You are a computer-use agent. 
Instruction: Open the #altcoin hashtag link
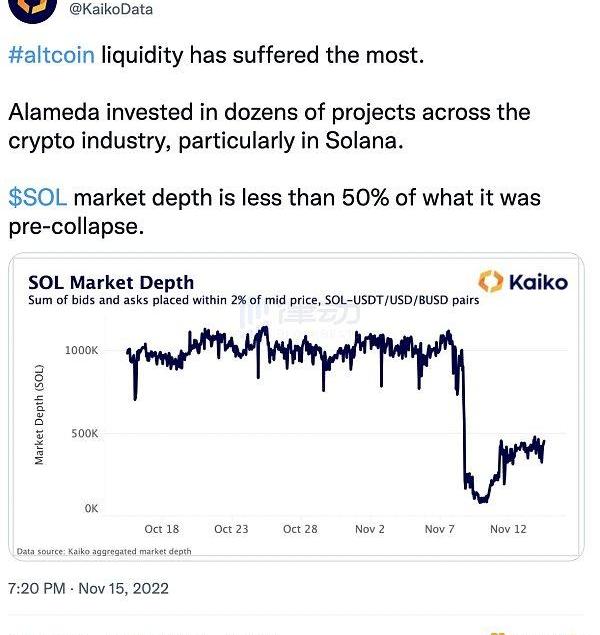pyautogui.click(x=51, y=55)
